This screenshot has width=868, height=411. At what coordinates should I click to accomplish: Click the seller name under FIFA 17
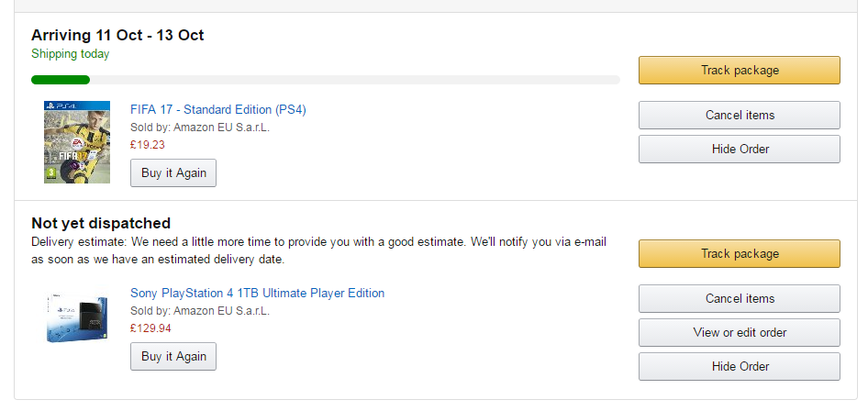(200, 128)
